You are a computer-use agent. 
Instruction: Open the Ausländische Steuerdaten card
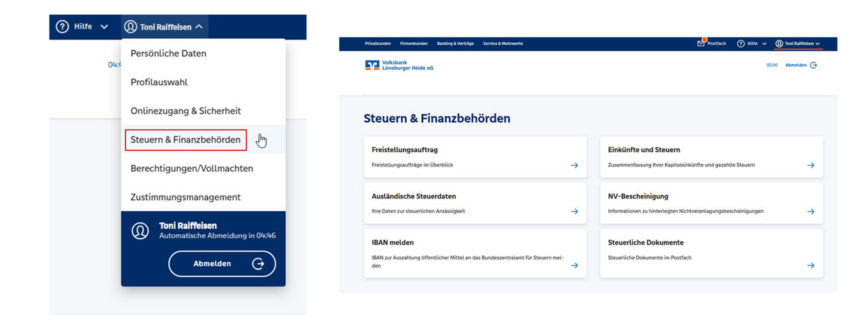(475, 203)
